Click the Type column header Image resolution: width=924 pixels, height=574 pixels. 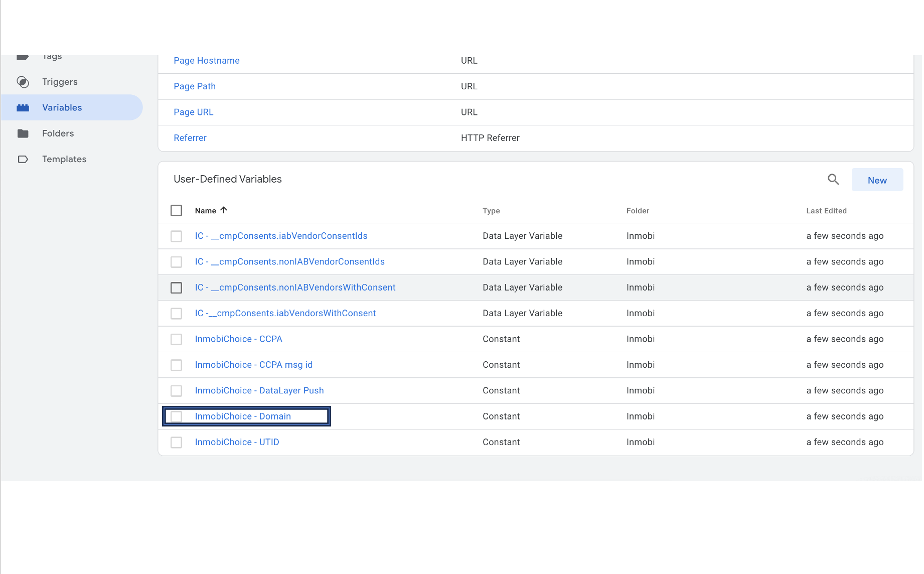491,211
